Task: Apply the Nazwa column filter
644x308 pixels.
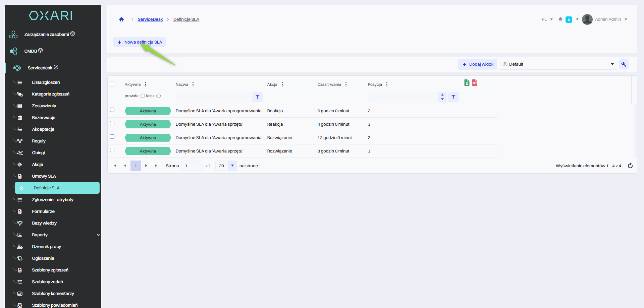Action: click(x=257, y=97)
